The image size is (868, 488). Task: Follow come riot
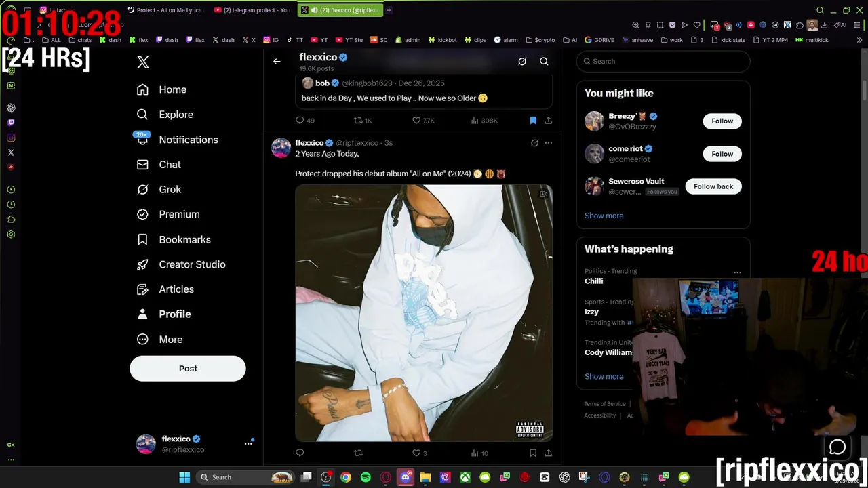(722, 154)
